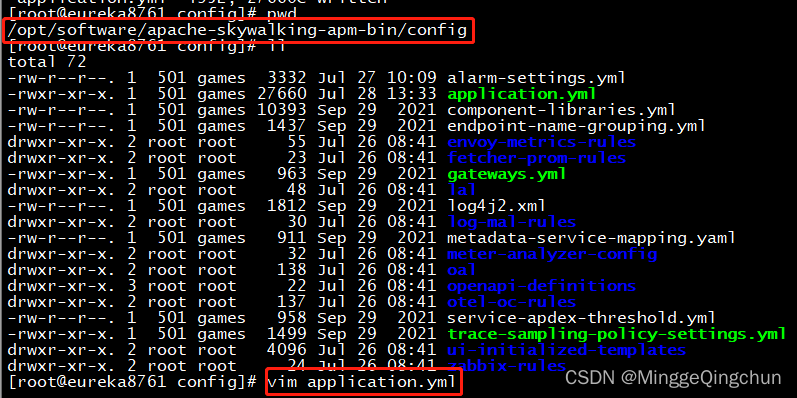The image size is (797, 398).
Task: Select the path /opt/software/apache-skywalking-apm-bin/config
Action: click(x=237, y=31)
